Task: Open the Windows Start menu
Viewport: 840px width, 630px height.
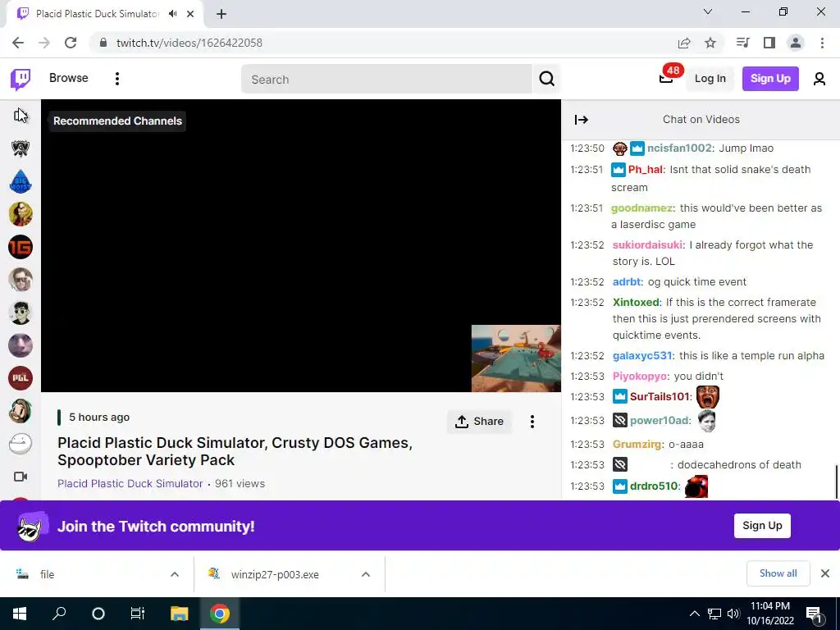Action: click(x=20, y=614)
